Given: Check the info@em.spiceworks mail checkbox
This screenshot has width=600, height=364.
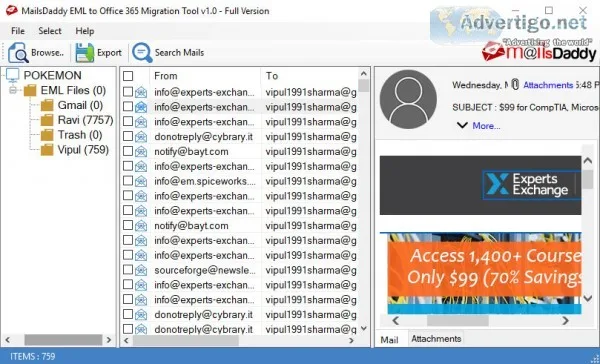Looking at the screenshot, I should point(128,181).
